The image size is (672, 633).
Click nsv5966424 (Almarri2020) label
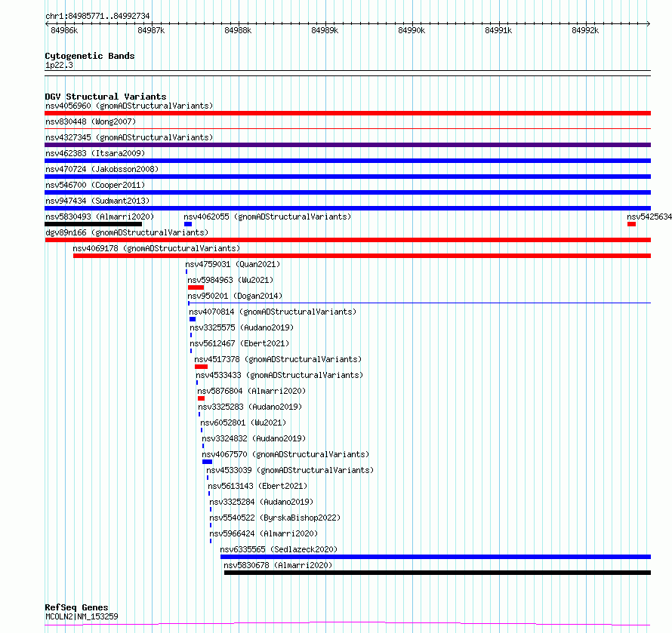click(264, 533)
